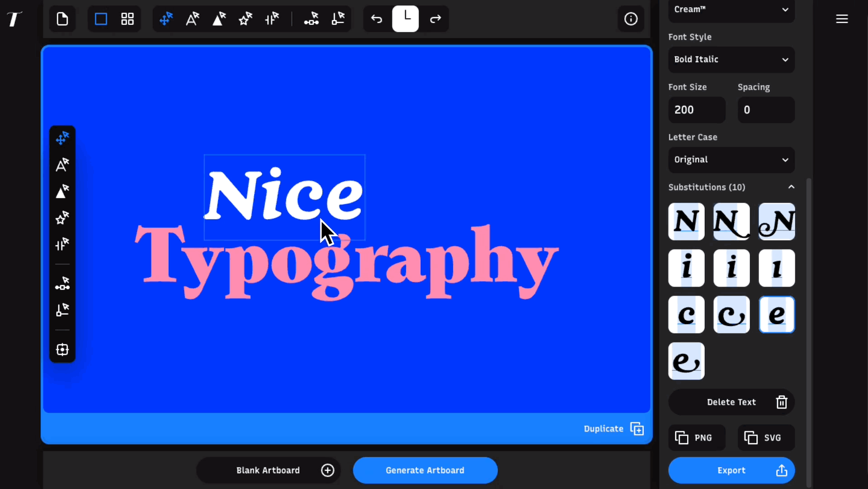Add a Blank Artboard
Screen dimensions: 868x489
268,470
